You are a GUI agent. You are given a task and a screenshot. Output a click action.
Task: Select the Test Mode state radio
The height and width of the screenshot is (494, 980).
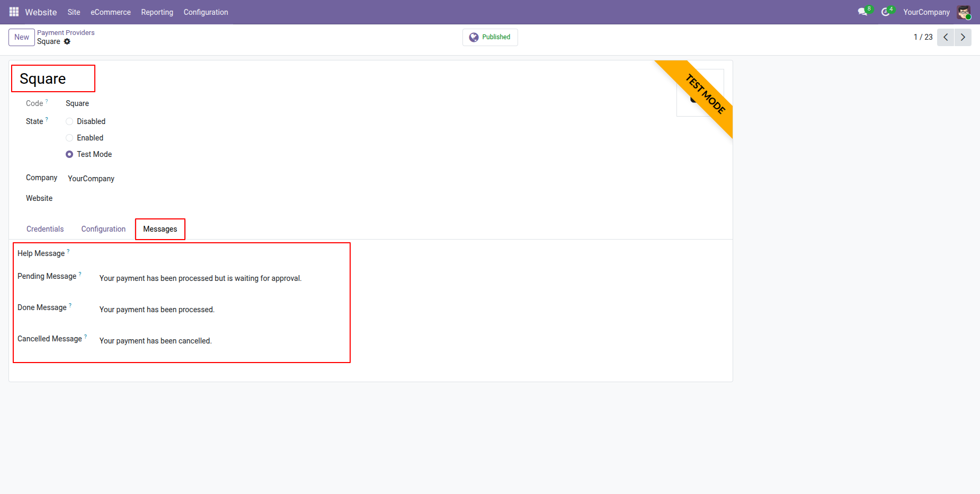click(69, 154)
